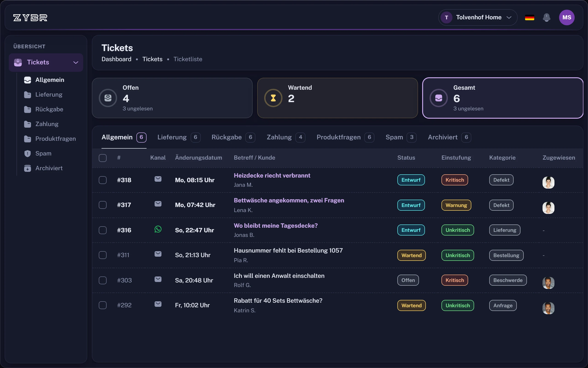Switch to the Lieferung tab
This screenshot has height=368, width=588.
click(179, 137)
